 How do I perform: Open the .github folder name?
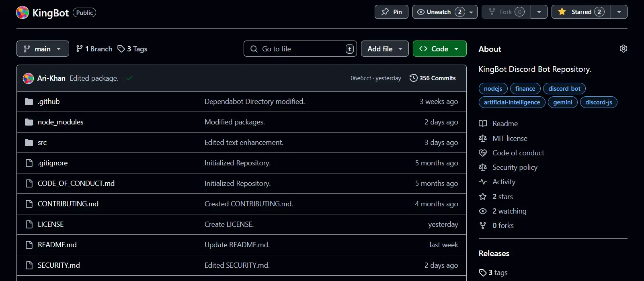(x=49, y=102)
